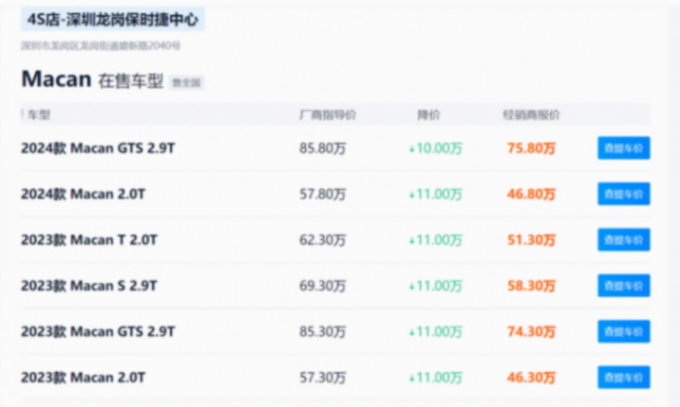Click the guide price 85.30万
The height and width of the screenshot is (407, 680).
pyautogui.click(x=323, y=332)
